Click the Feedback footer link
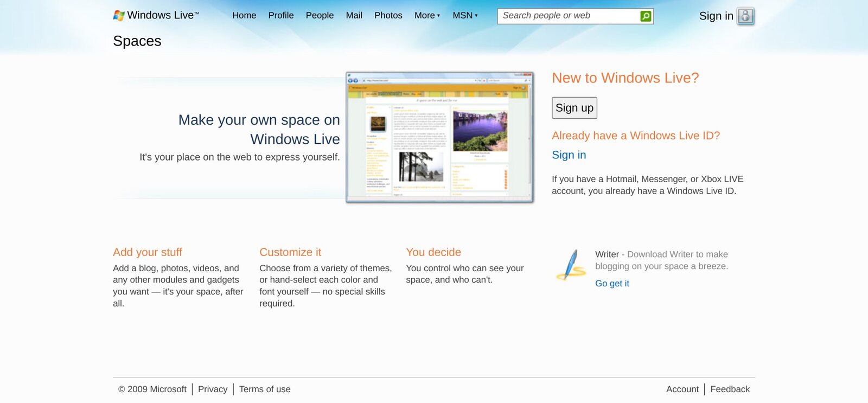This screenshot has height=403, width=868. point(730,389)
